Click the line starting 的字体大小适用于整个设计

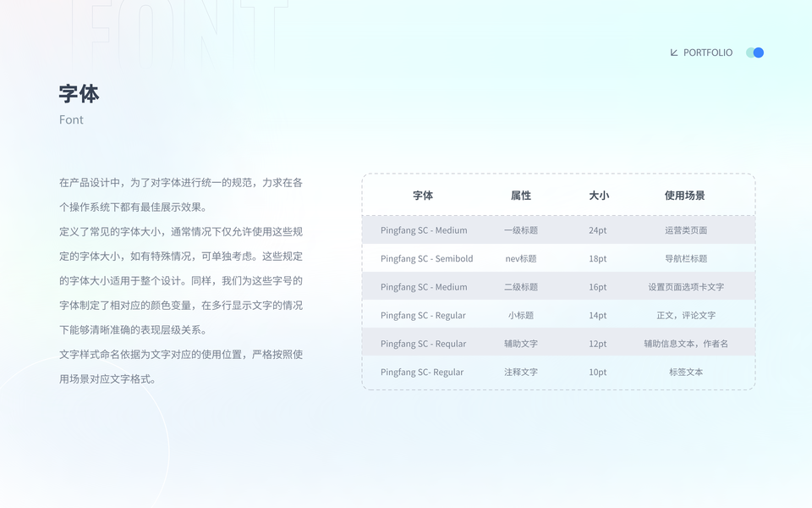coord(181,281)
